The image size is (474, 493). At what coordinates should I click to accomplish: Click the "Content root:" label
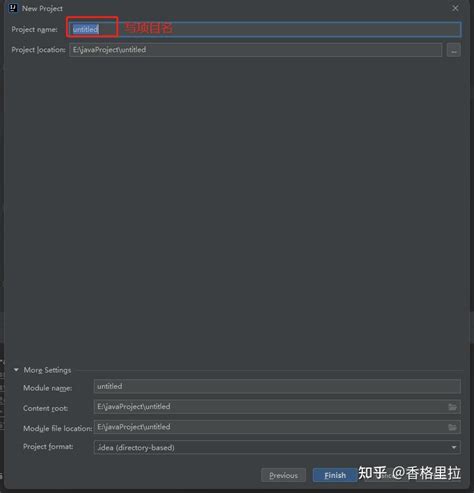(x=46, y=408)
